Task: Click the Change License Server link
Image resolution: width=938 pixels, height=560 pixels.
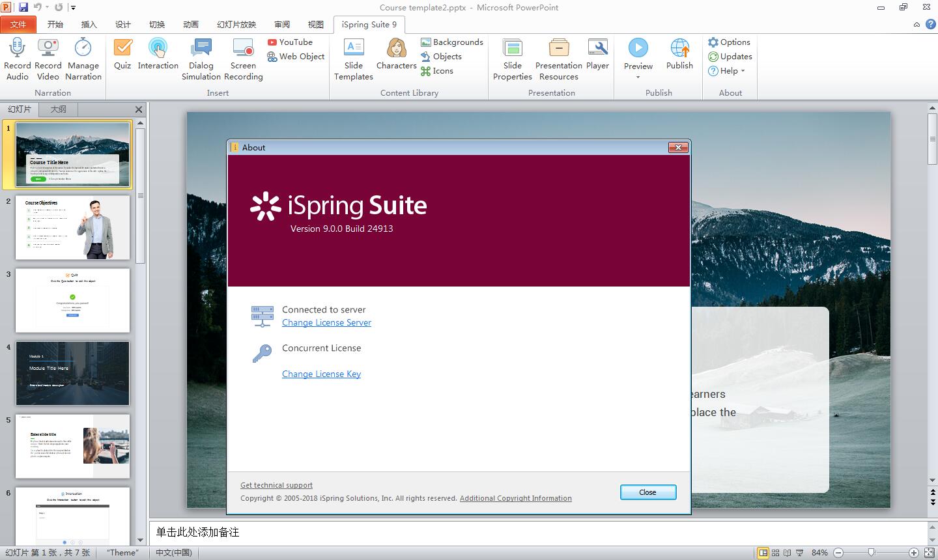Action: pos(326,322)
